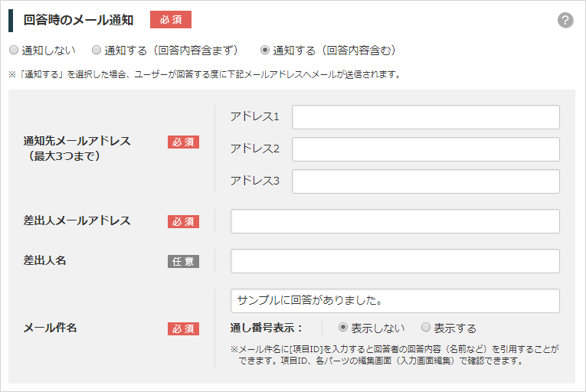Click the 必須 badge beside the heading

pyautogui.click(x=171, y=19)
